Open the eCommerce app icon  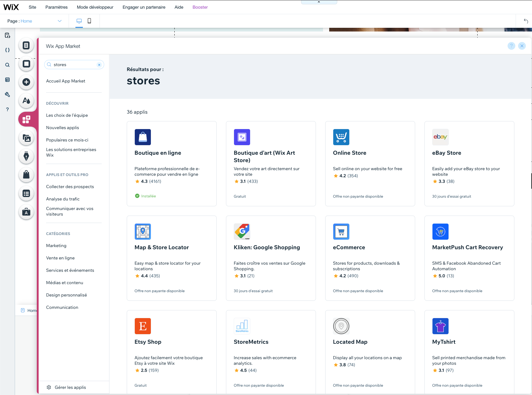[341, 232]
